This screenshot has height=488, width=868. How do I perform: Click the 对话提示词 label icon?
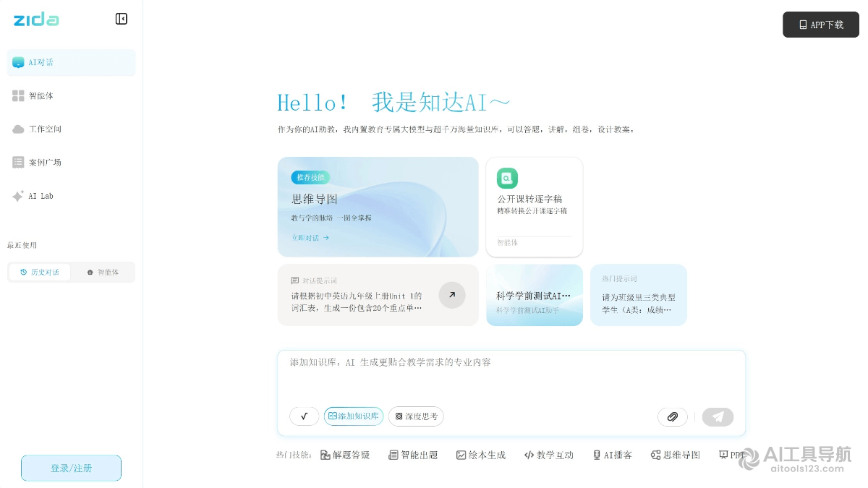coord(294,281)
